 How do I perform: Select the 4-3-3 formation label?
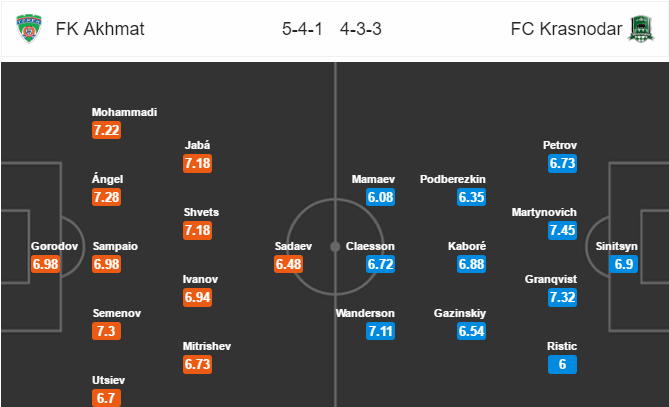pyautogui.click(x=362, y=29)
